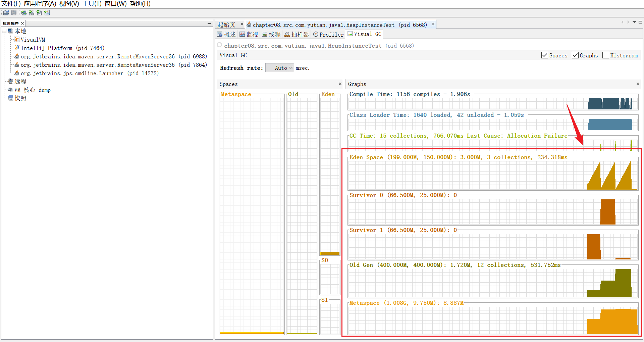
Task: Click the 远程 remote hosts icon
Action: tap(10, 82)
